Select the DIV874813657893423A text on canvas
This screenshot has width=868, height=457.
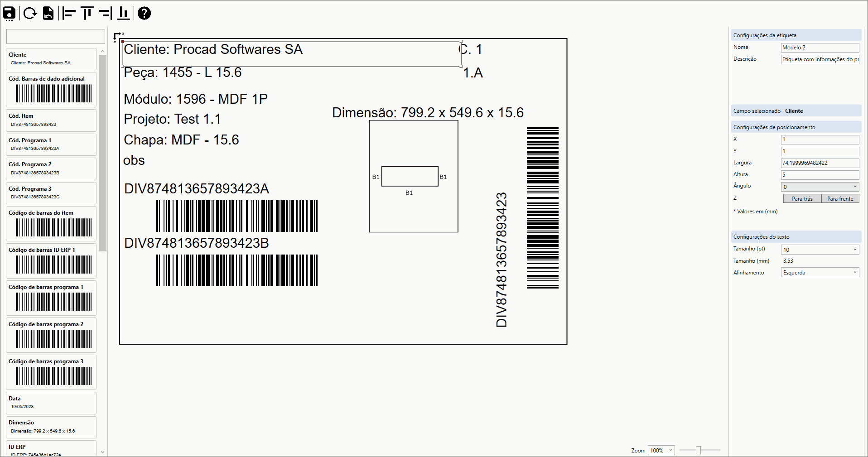pyautogui.click(x=197, y=189)
